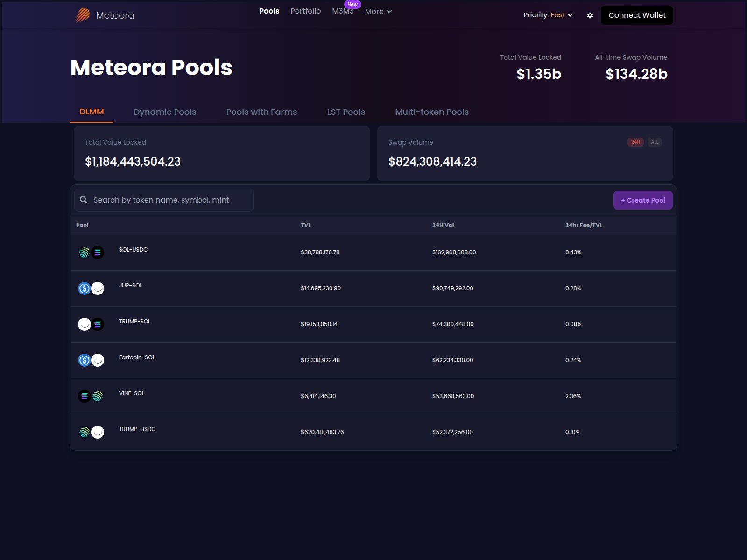Open the Priority: Fast dropdown

[548, 15]
